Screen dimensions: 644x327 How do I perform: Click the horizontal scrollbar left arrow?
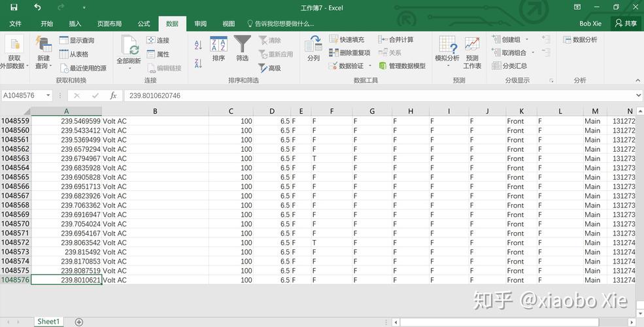coord(396,322)
